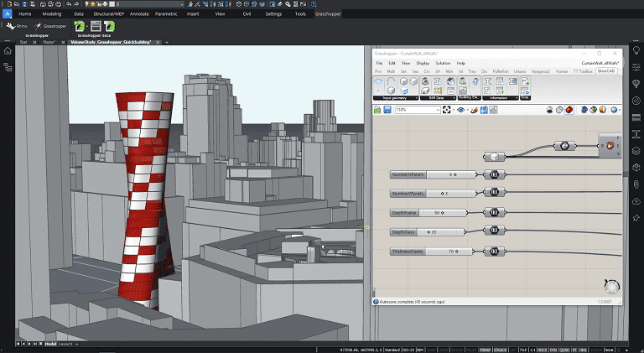Click the window-shaped Grasshopper data icon
This screenshot has width=644, height=353.
96,26
